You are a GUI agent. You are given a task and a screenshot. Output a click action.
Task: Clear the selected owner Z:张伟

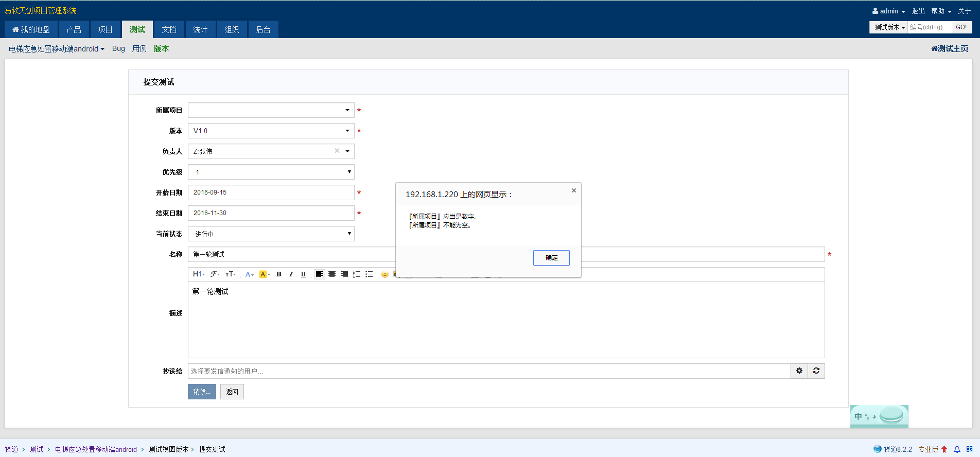337,151
